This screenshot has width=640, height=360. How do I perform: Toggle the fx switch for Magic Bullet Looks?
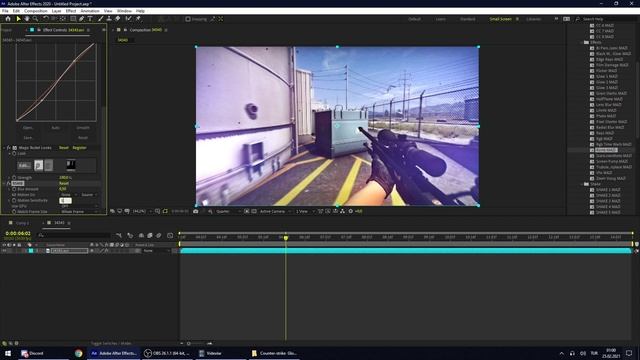click(x=9, y=147)
